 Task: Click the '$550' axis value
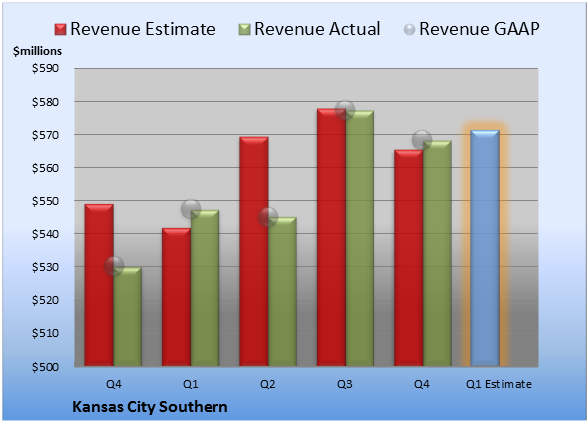pyautogui.click(x=45, y=201)
